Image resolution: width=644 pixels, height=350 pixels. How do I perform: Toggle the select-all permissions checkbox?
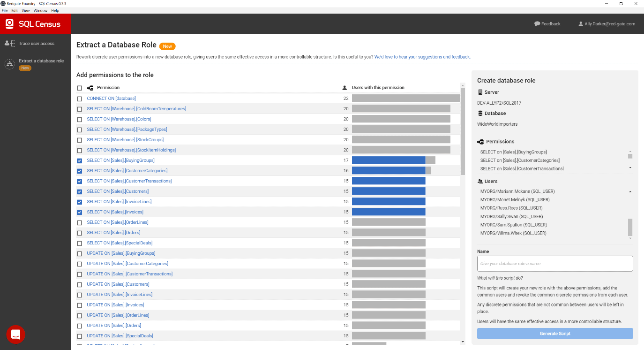coord(79,88)
